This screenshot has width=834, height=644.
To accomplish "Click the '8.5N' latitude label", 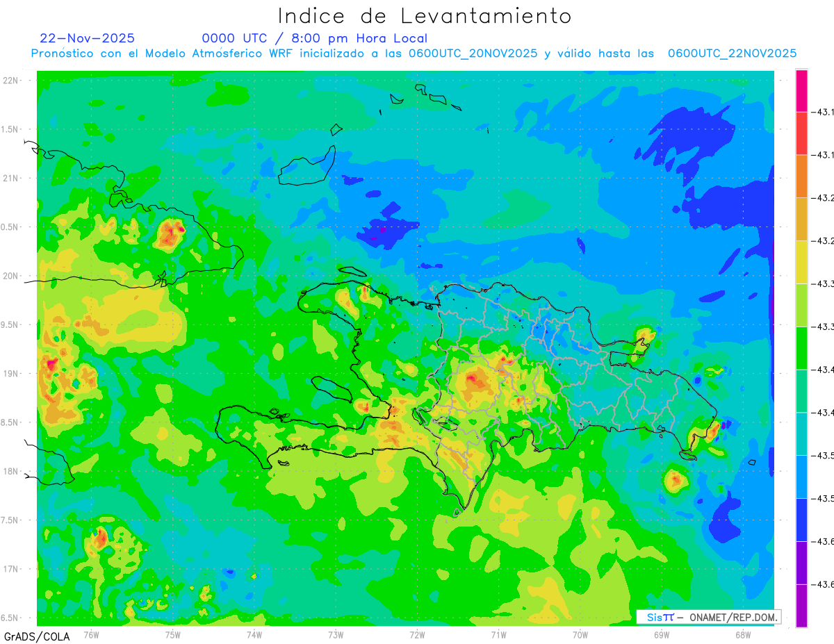I will click(10, 422).
